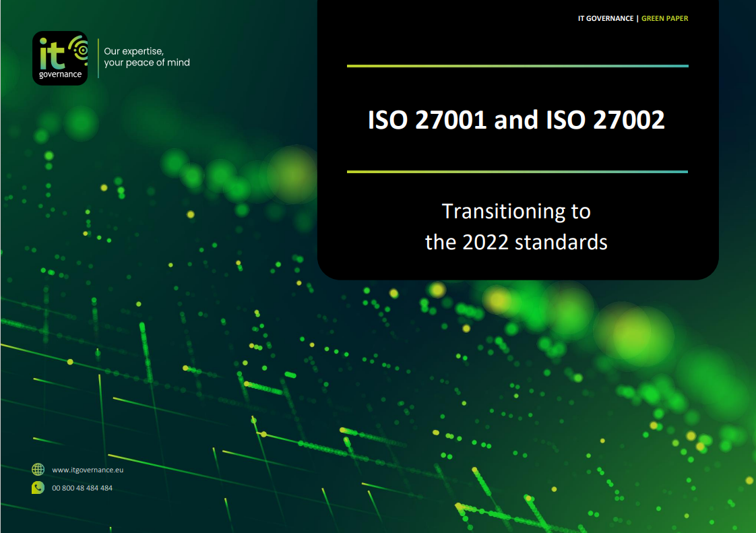Click the 'Our expertise,' tagline line

click(x=134, y=51)
